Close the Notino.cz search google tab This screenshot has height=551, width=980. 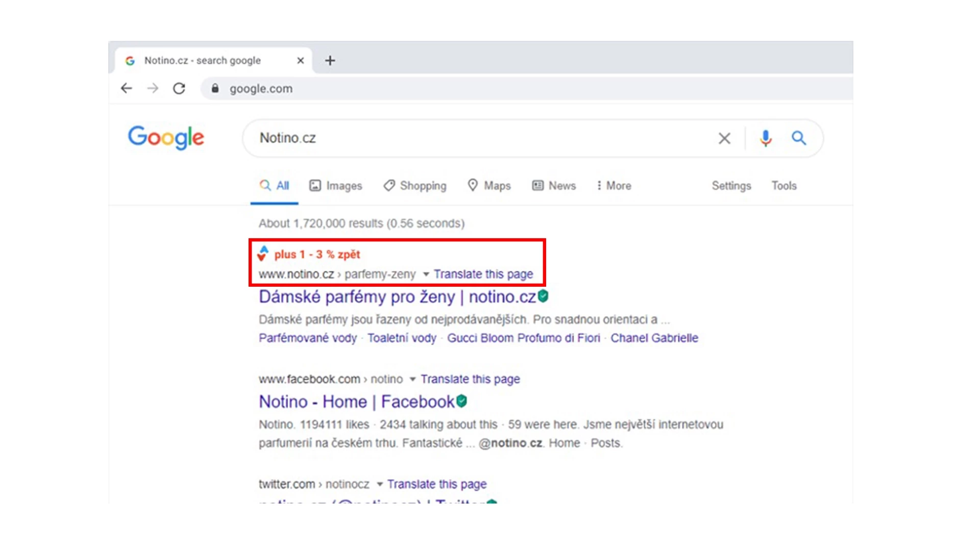(300, 60)
